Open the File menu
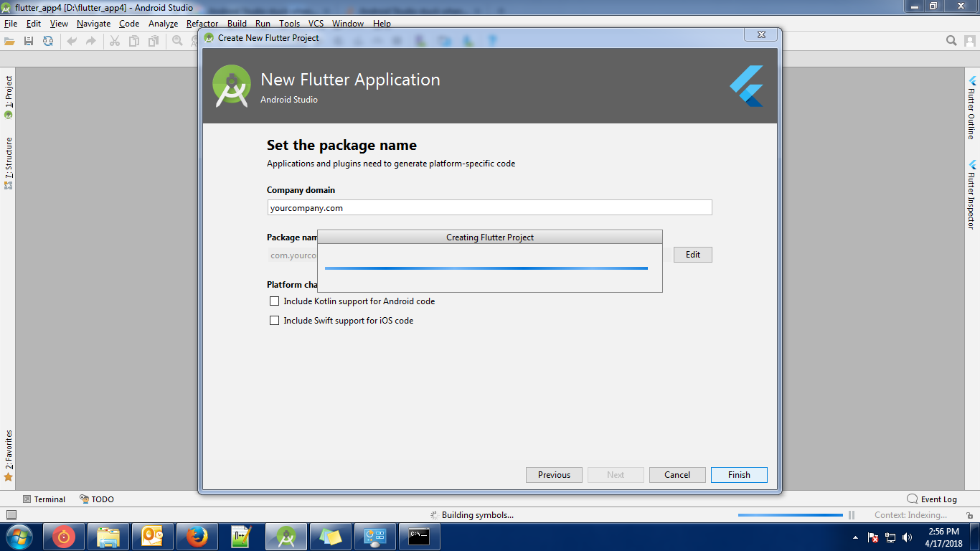This screenshot has height=551, width=980. (11, 24)
